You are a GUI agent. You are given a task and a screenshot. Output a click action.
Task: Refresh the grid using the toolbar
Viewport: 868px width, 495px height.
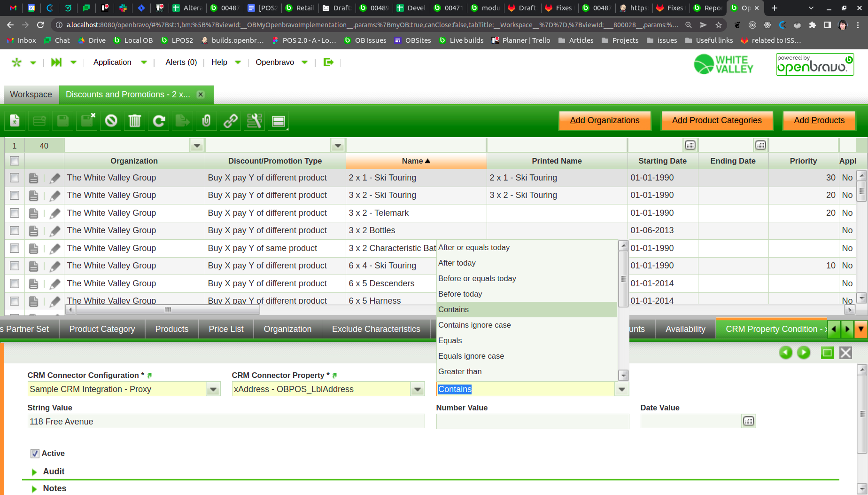tap(159, 121)
